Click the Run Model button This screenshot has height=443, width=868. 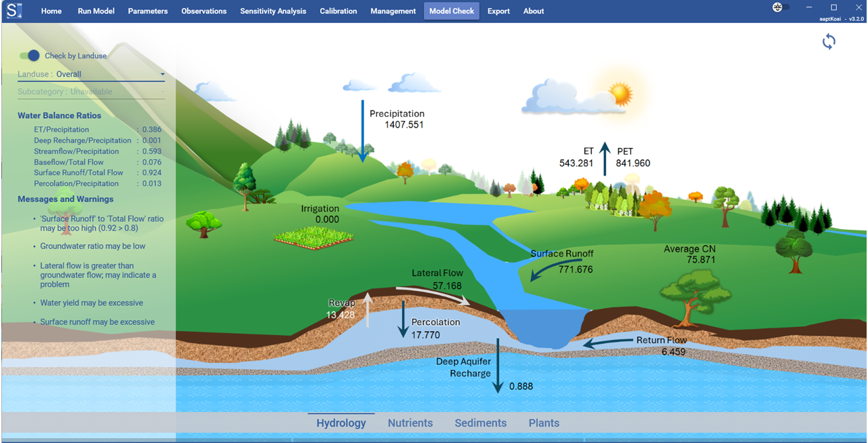[96, 11]
